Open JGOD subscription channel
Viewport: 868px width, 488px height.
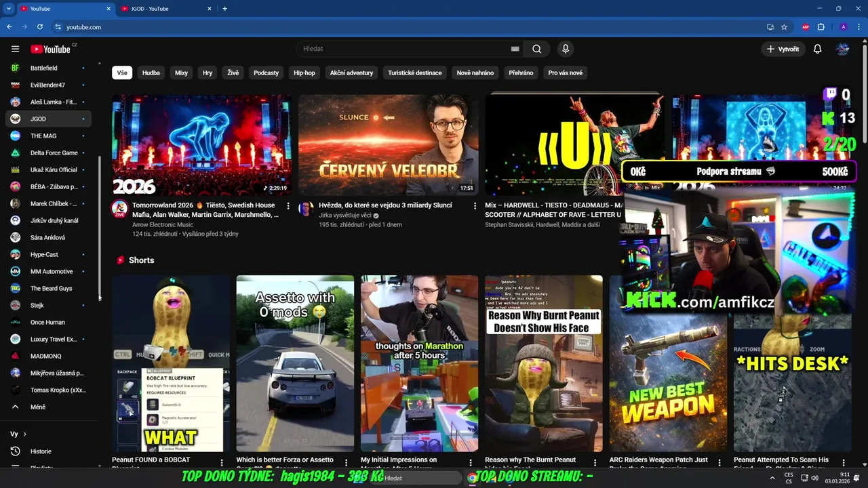pyautogui.click(x=47, y=119)
